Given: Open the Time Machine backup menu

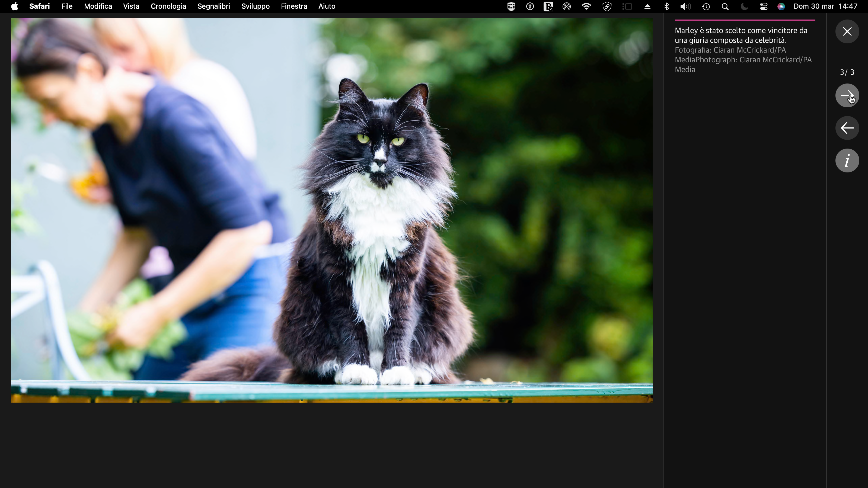Looking at the screenshot, I should point(706,7).
